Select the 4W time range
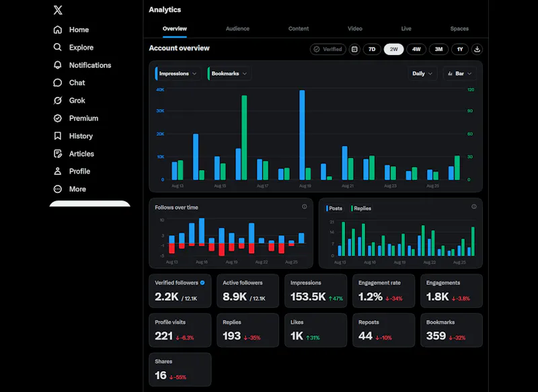 416,49
